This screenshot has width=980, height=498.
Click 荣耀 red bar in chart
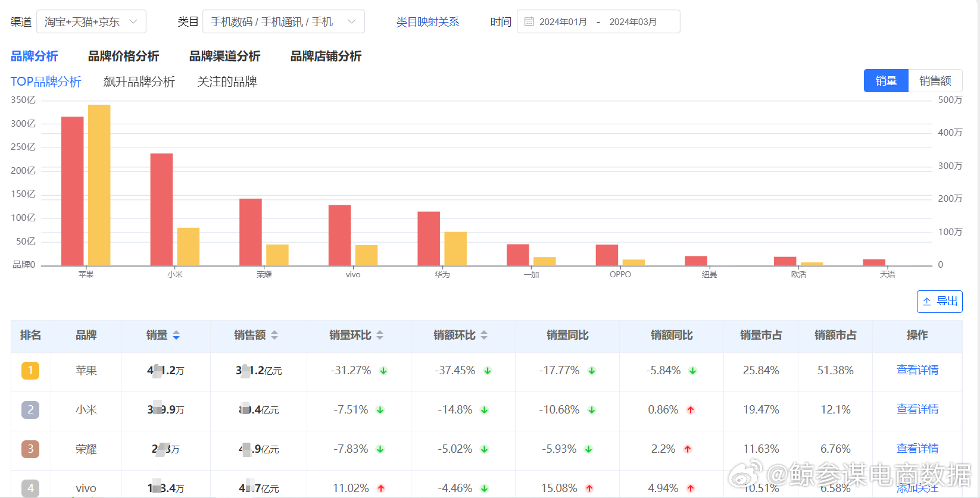click(251, 232)
